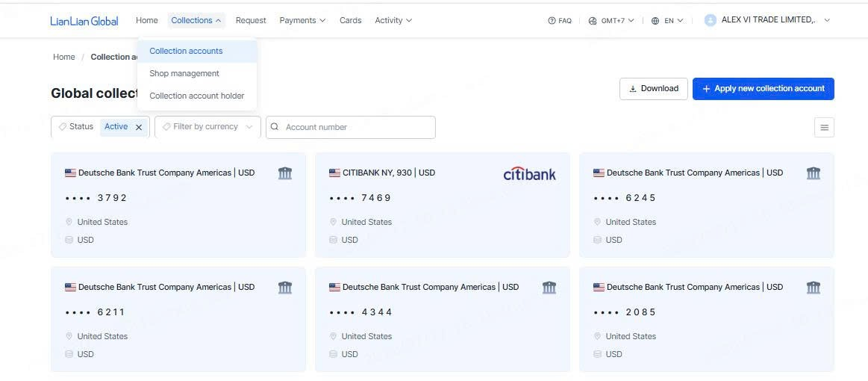
Task: Open the CITIBANK NY account card 7469
Action: pyautogui.click(x=443, y=205)
